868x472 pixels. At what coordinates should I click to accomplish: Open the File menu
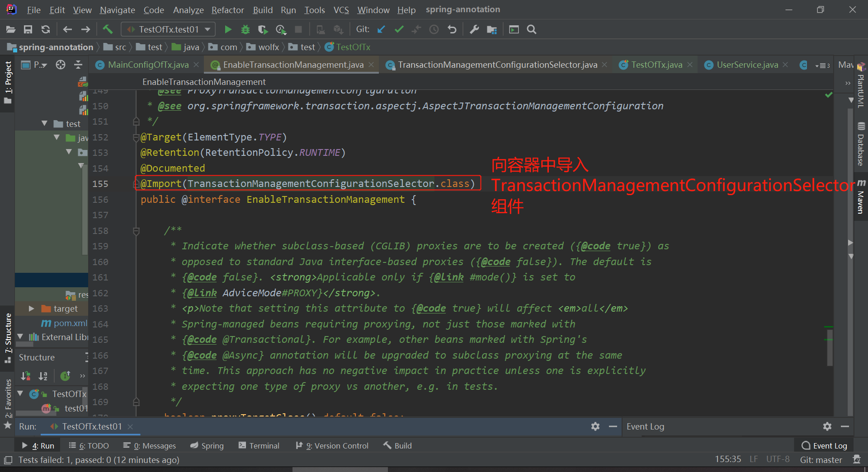[x=33, y=9]
